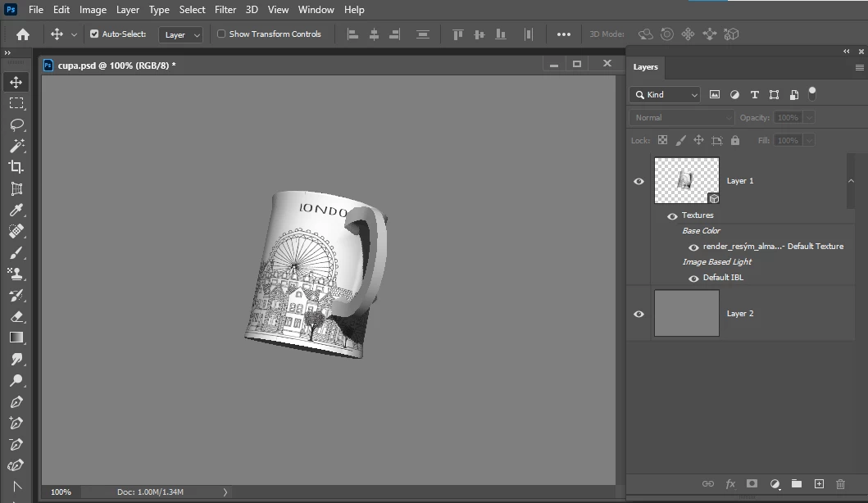Hide Layer 2 visibility eye

pyautogui.click(x=639, y=314)
